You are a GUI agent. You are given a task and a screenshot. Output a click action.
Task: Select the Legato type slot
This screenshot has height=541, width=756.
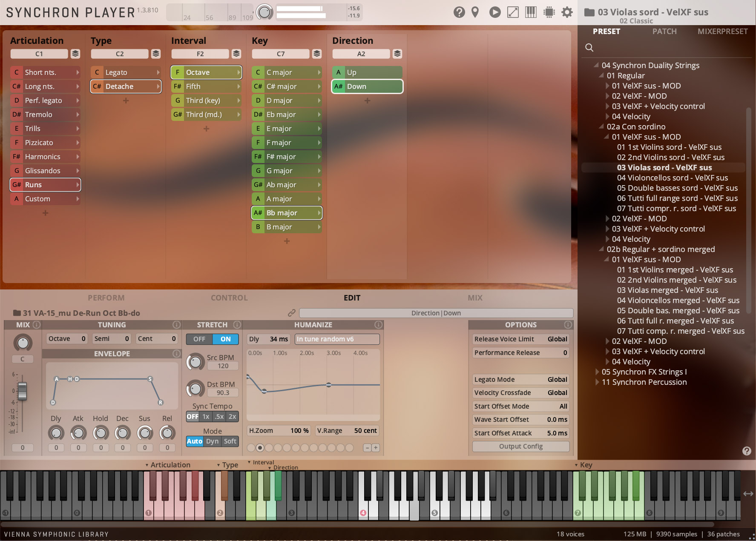(126, 72)
